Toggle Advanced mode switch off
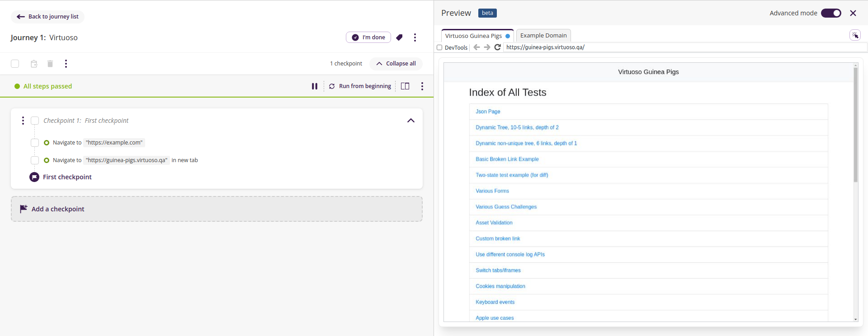 click(831, 13)
